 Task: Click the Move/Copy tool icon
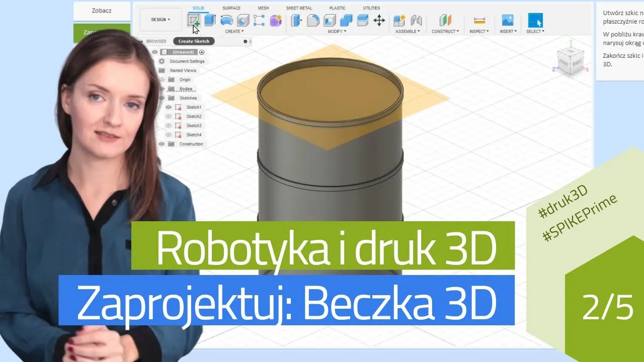[x=379, y=20]
